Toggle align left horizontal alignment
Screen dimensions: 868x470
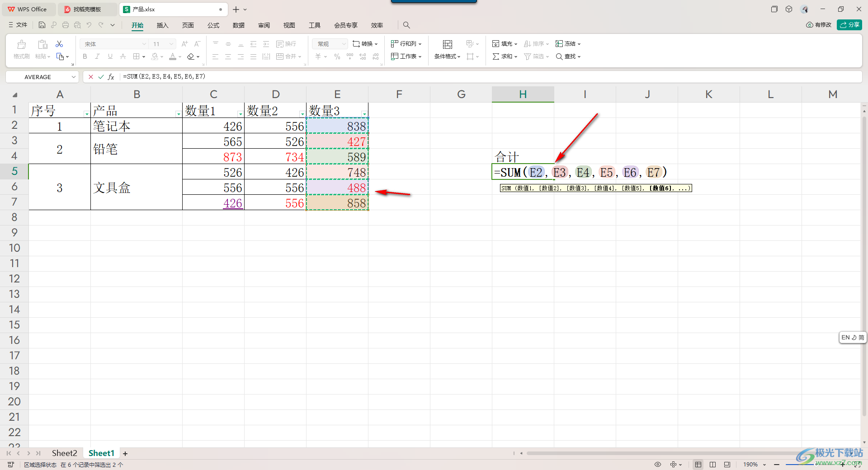pyautogui.click(x=216, y=56)
